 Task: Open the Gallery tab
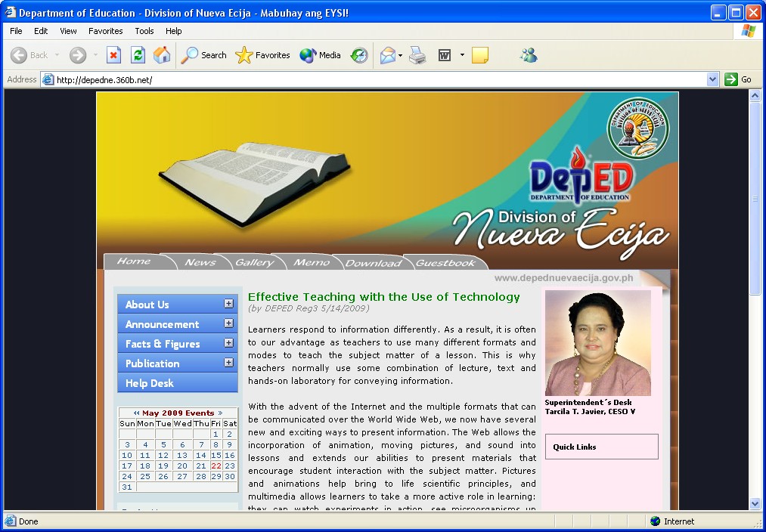[254, 262]
